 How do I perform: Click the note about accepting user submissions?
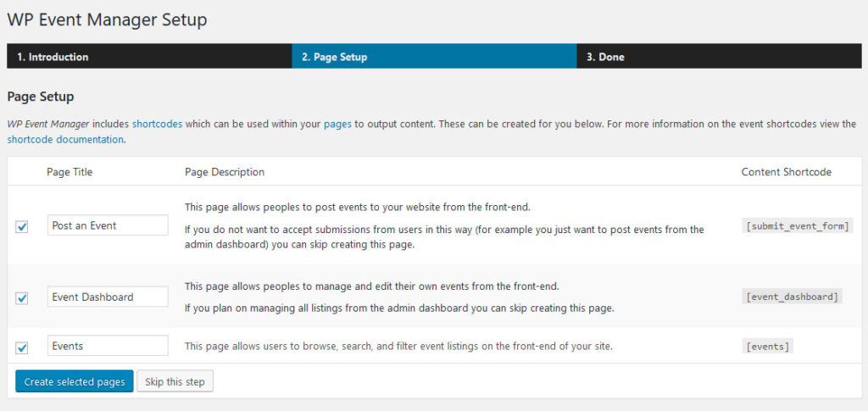(444, 236)
